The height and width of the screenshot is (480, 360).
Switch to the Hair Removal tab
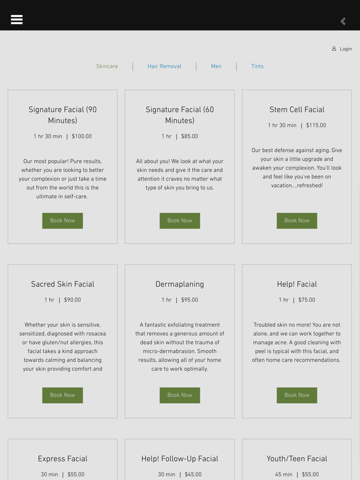(x=164, y=66)
